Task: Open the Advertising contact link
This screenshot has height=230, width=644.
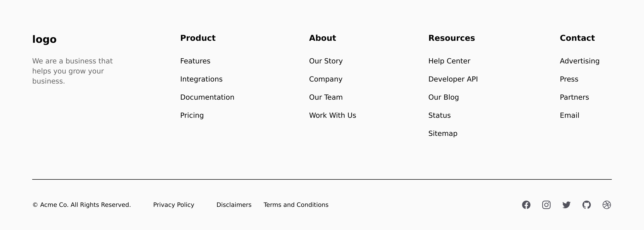Action: click(x=580, y=61)
